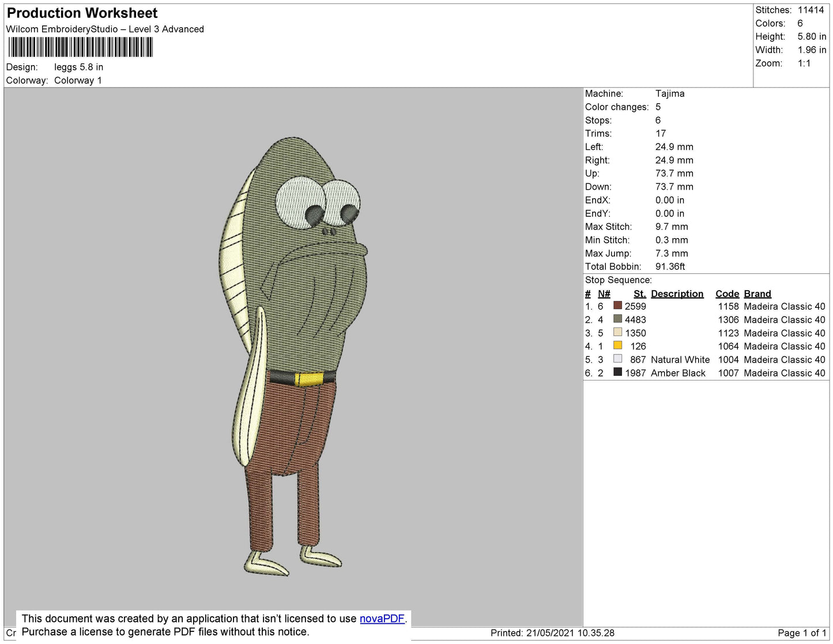Click the Min Stitch value 0.3 mm
833x644 pixels.
tap(672, 240)
